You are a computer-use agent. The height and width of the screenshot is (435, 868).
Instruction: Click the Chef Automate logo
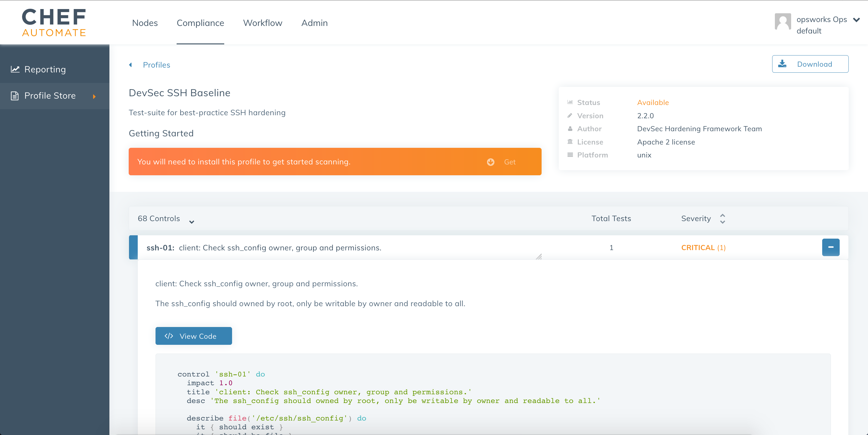pyautogui.click(x=54, y=22)
